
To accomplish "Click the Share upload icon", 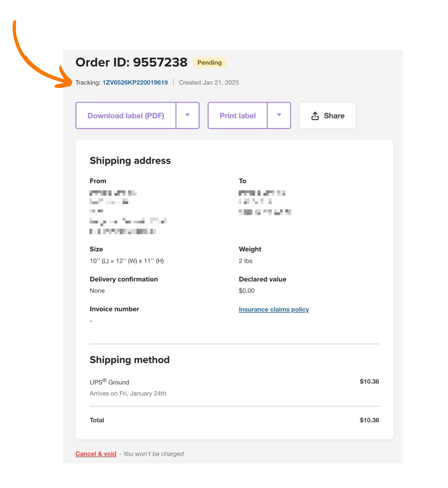I will tap(316, 116).
